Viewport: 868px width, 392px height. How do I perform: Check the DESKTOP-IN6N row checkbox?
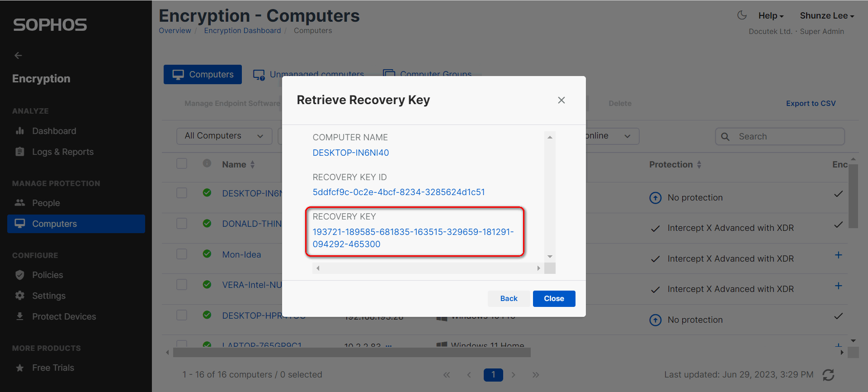[182, 193]
